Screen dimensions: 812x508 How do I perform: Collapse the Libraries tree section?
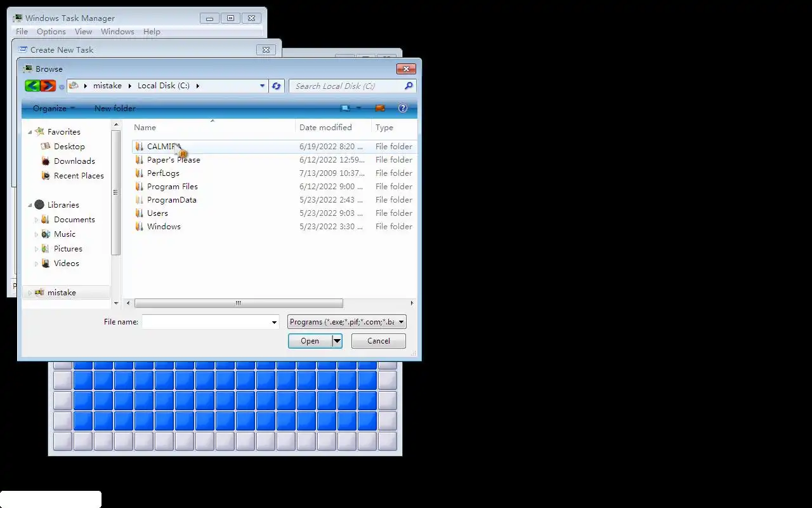click(x=30, y=205)
